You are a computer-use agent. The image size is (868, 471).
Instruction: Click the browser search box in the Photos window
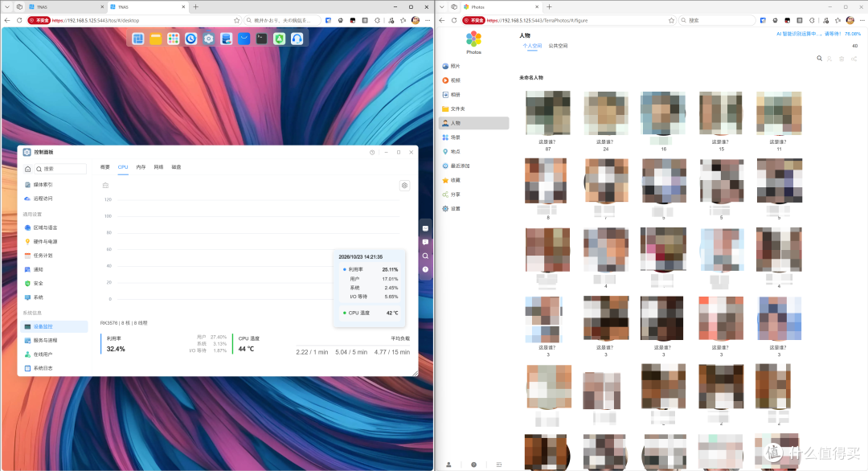tap(717, 20)
